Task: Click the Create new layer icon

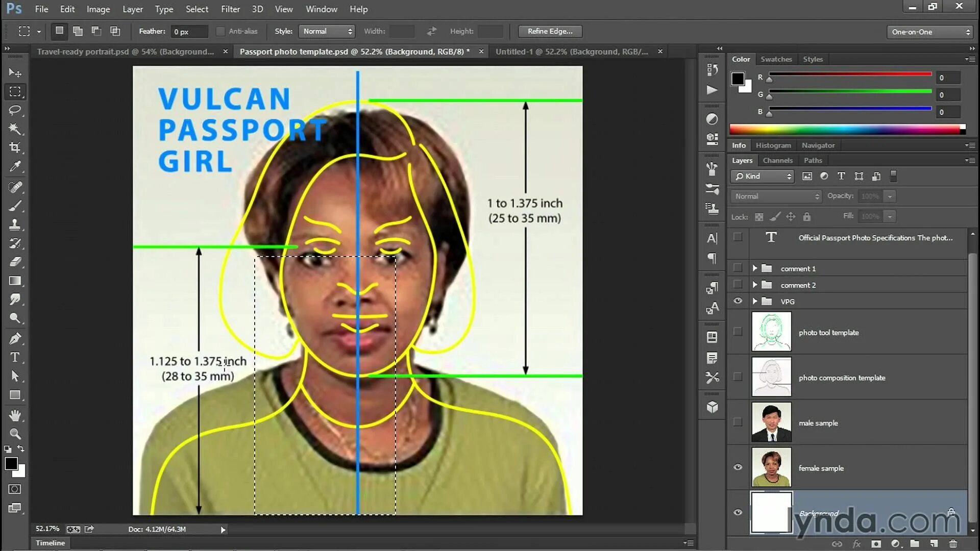Action: (x=934, y=544)
